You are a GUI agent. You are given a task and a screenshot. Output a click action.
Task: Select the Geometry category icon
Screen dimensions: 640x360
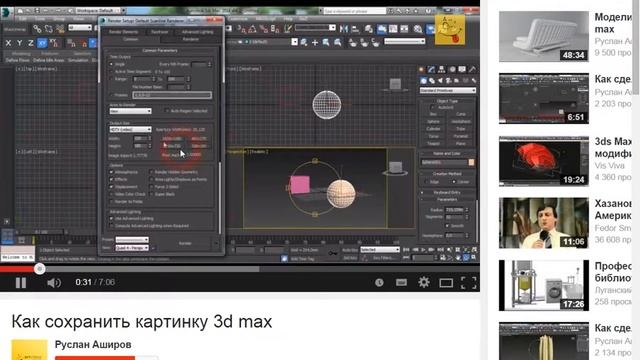(424, 81)
